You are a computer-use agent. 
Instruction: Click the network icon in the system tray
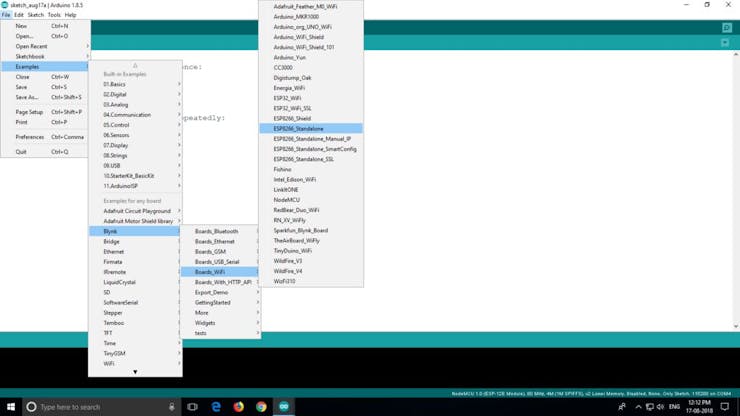pyautogui.click(x=649, y=407)
